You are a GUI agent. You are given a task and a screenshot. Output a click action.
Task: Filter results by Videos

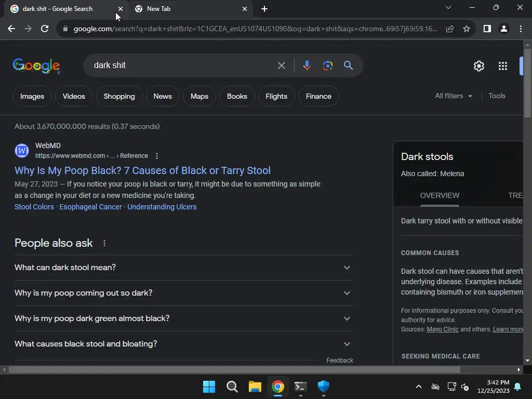(74, 96)
